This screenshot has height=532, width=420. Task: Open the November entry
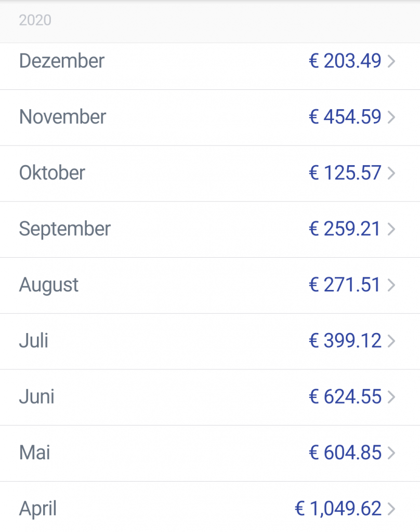pos(210,118)
